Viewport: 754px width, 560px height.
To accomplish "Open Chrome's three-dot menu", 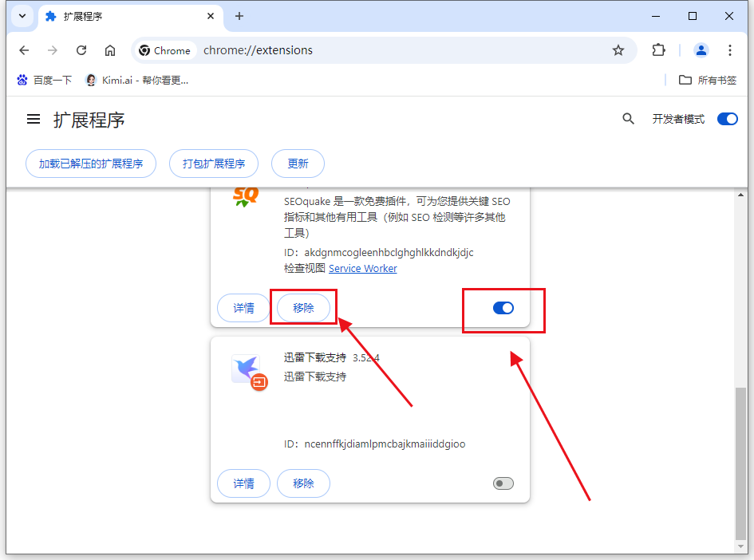I will tap(729, 50).
